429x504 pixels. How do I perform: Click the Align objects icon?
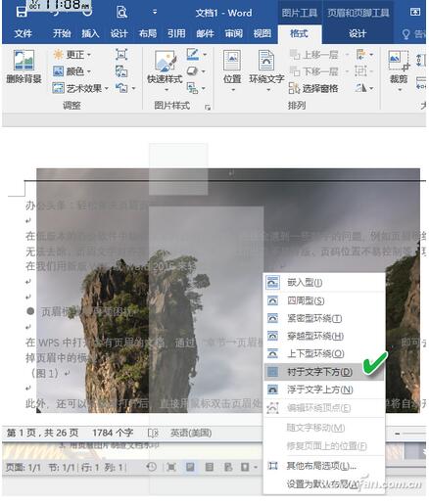coord(361,54)
